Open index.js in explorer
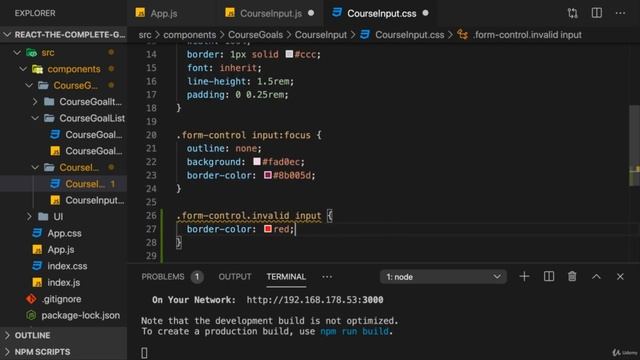 pos(56,282)
